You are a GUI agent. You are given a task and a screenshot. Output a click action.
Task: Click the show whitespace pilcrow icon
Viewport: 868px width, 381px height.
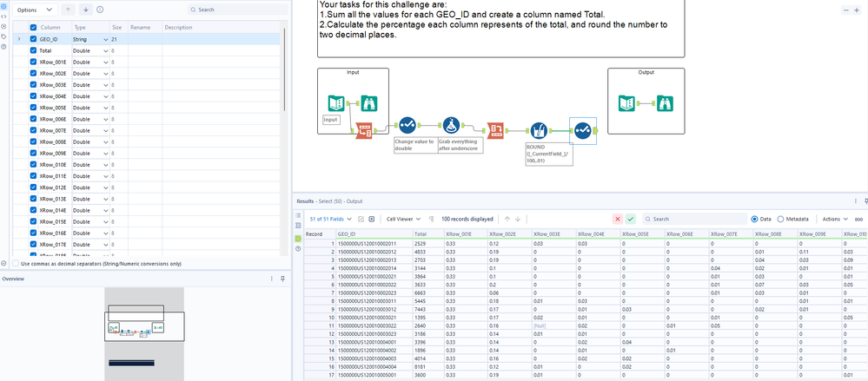[431, 219]
